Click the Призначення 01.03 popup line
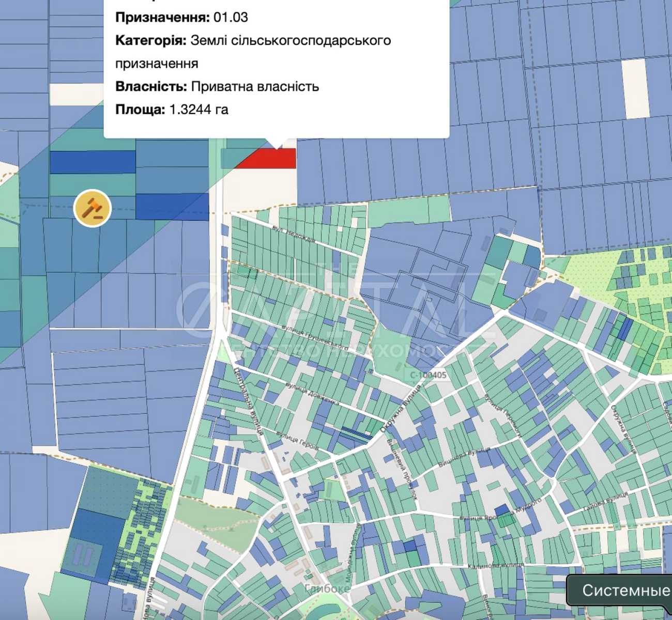Viewport: 672px width, 620px height. pos(181,17)
